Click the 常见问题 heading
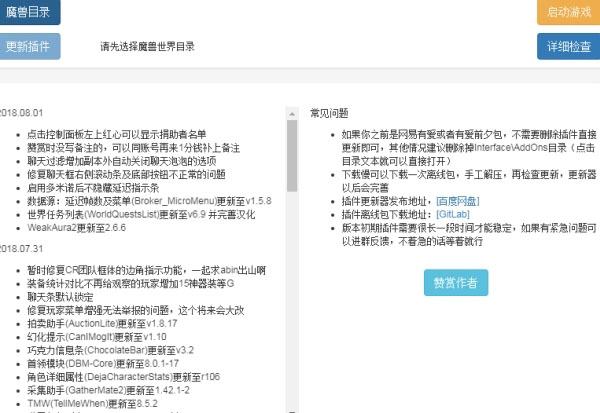The image size is (600, 413). pos(329,112)
